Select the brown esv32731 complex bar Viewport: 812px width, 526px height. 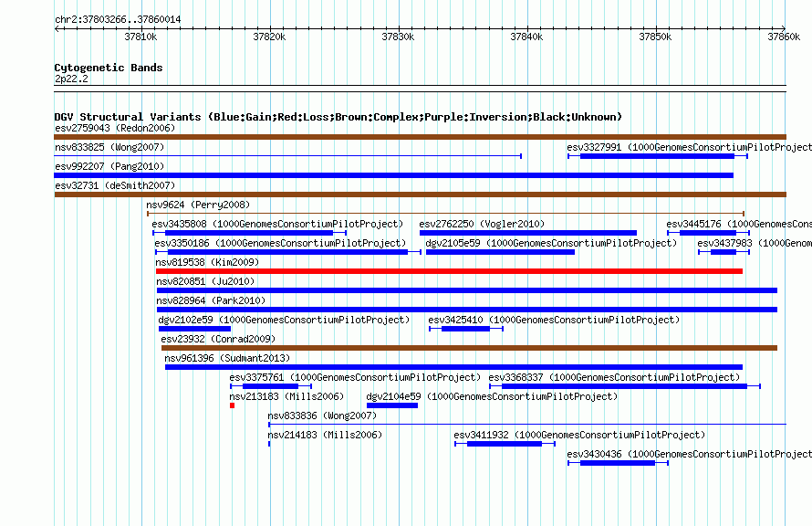pos(420,195)
